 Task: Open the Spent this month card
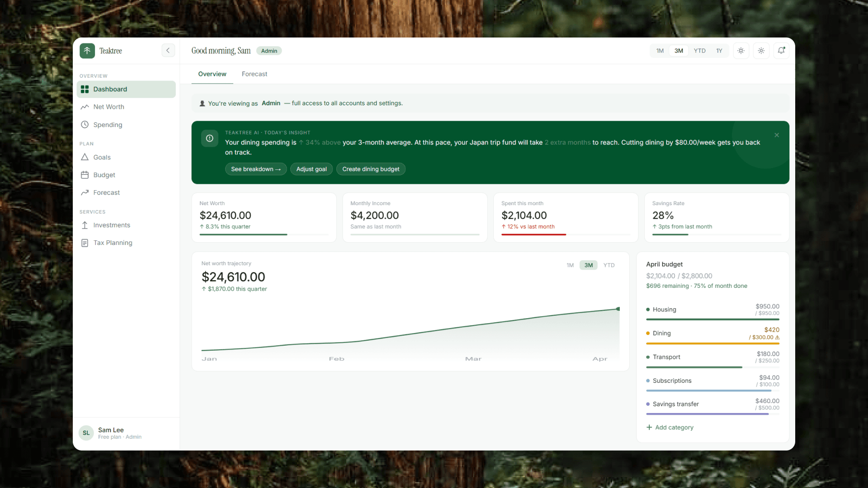click(566, 218)
